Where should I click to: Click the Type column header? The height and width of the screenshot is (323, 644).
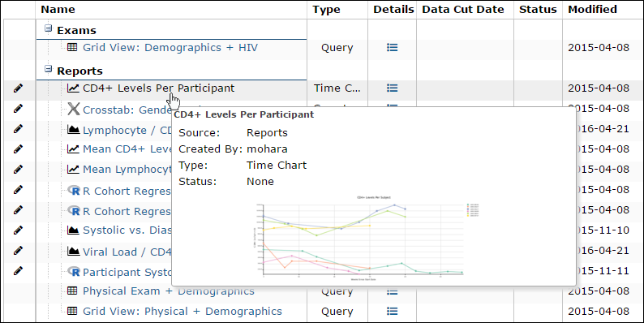326,10
